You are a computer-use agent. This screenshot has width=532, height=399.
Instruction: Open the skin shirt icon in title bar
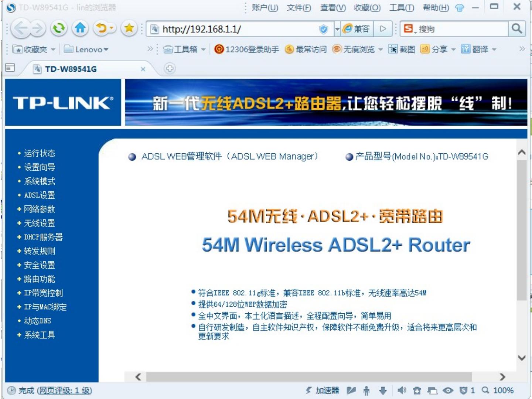[460, 8]
